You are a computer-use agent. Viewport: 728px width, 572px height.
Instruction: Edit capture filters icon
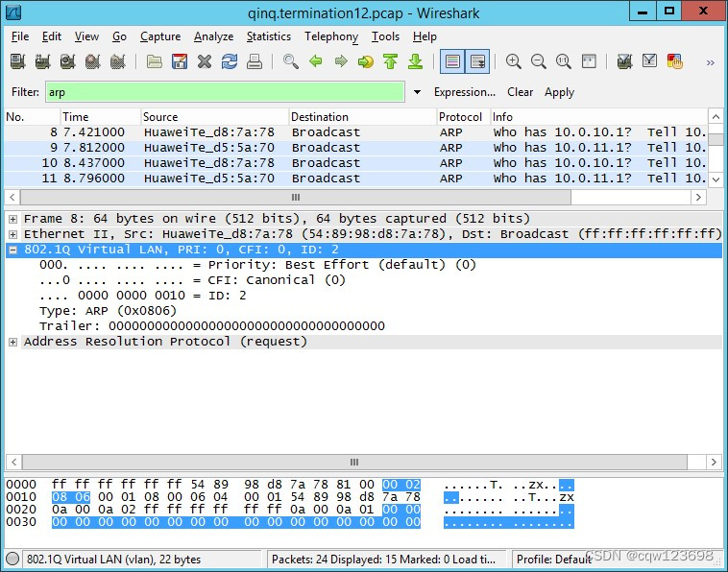click(624, 61)
